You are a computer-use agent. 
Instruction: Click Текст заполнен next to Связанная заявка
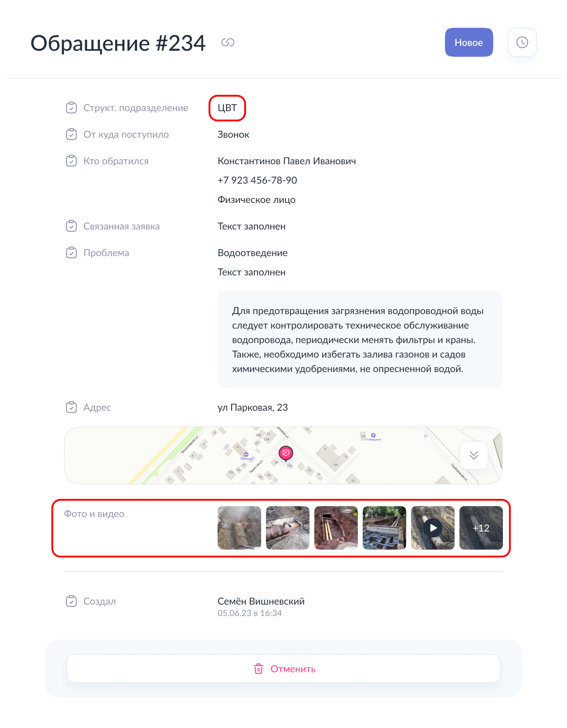point(251,226)
